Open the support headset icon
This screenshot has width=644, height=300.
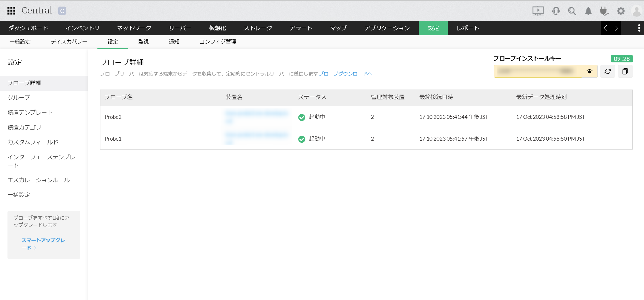coord(556,11)
